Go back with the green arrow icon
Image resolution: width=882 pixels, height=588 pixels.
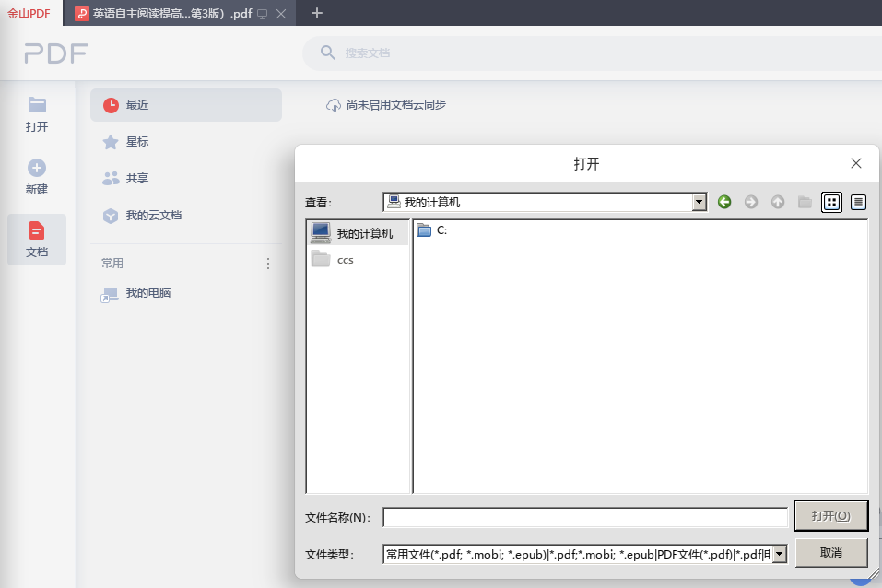pyautogui.click(x=724, y=202)
